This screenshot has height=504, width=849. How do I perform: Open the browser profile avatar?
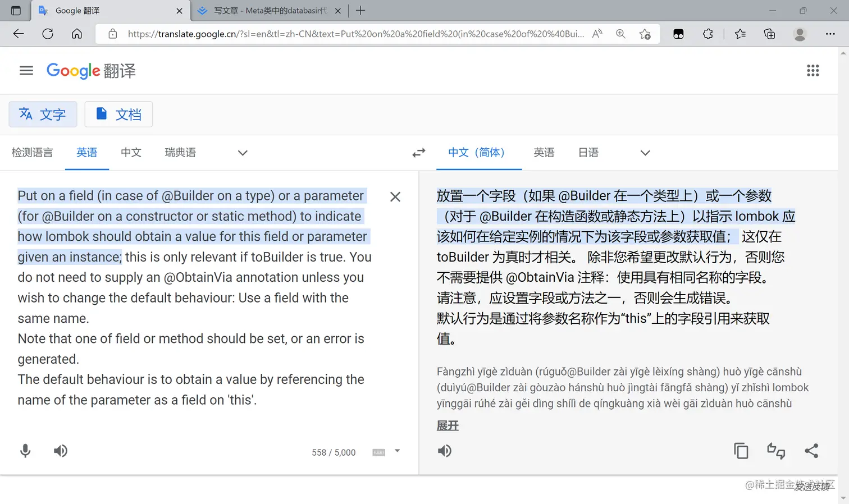(800, 34)
